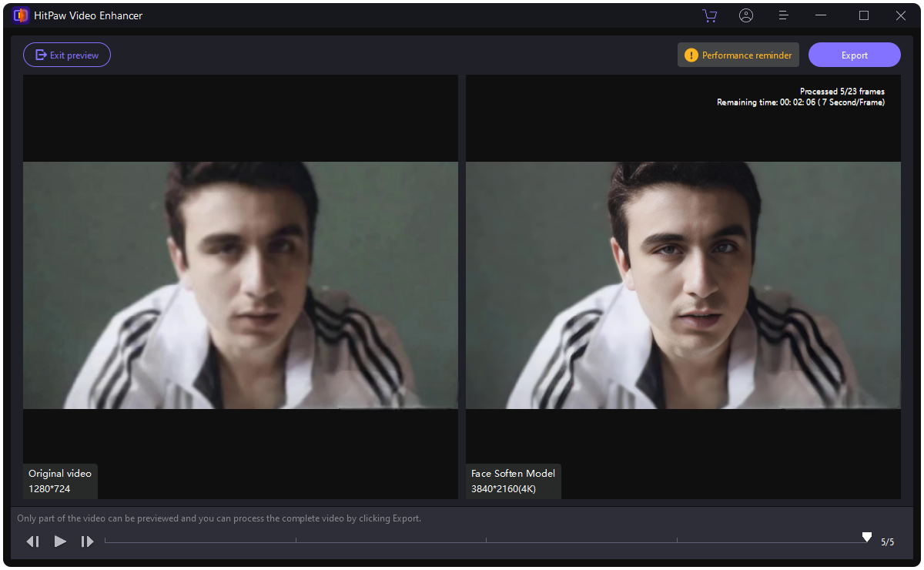Click the 'Face Soften Model' label
Image resolution: width=924 pixels, height=570 pixels.
[513, 473]
